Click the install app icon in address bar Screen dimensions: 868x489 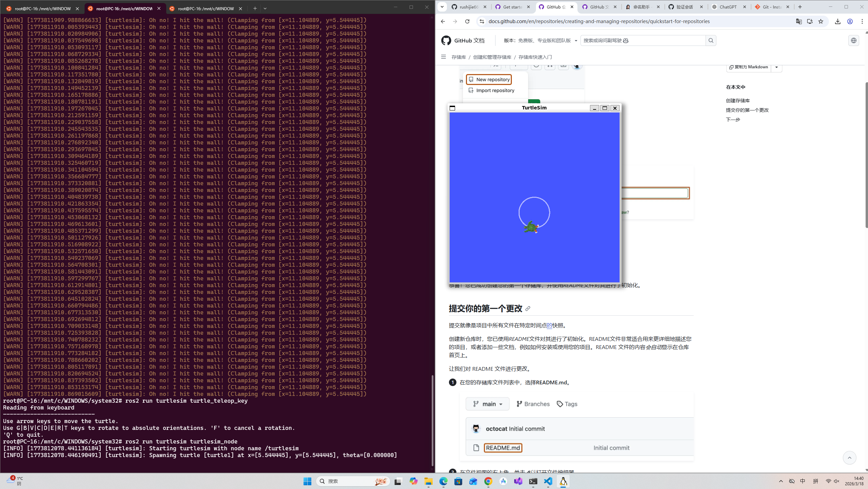[x=810, y=21]
